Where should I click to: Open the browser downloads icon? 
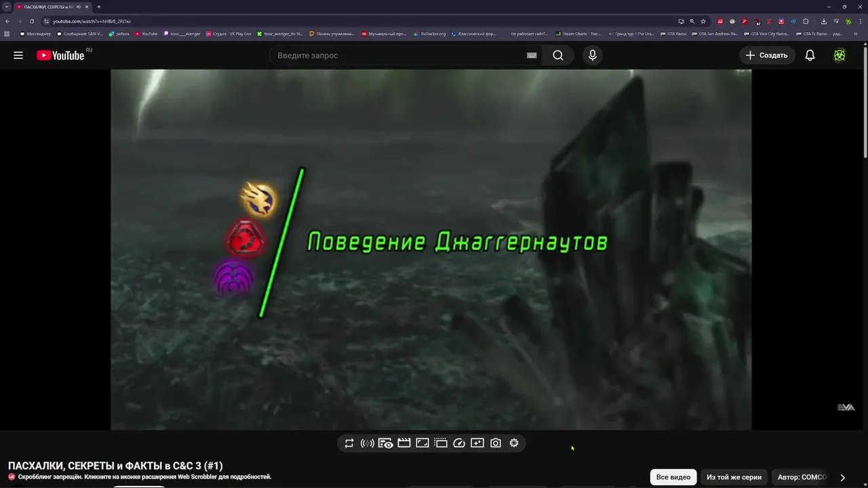tap(824, 21)
